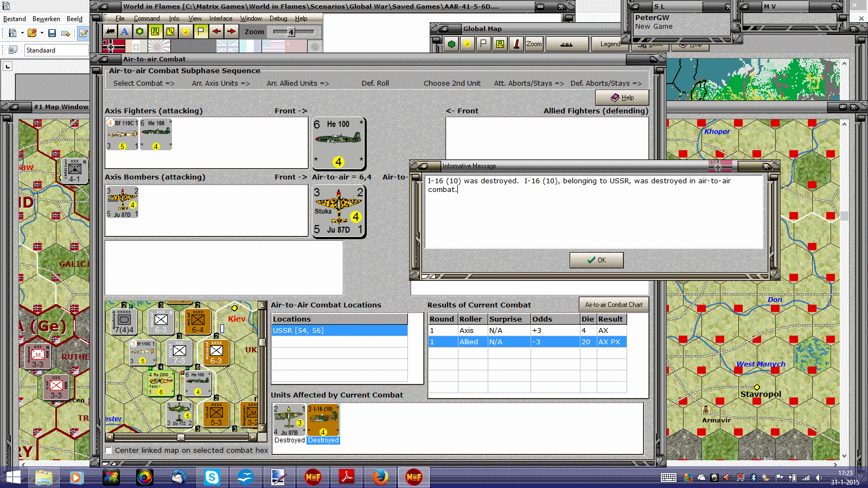
Task: Click the yellow flag icon in main toolbar
Action: [x=201, y=31]
